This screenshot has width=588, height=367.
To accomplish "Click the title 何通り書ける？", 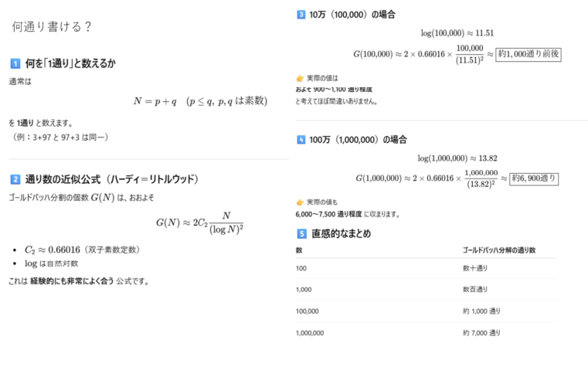I will pyautogui.click(x=53, y=28).
